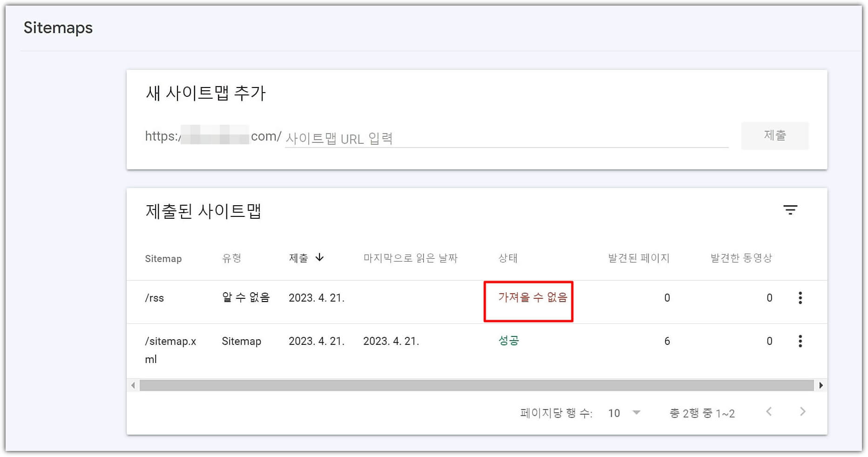Open the filter icon above the sitemap table
This screenshot has width=868, height=457.
(791, 210)
